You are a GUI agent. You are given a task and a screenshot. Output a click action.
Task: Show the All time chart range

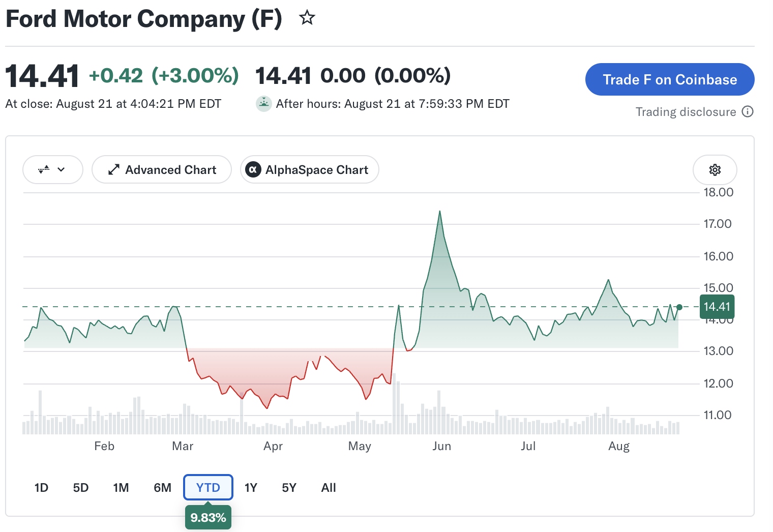coord(329,488)
